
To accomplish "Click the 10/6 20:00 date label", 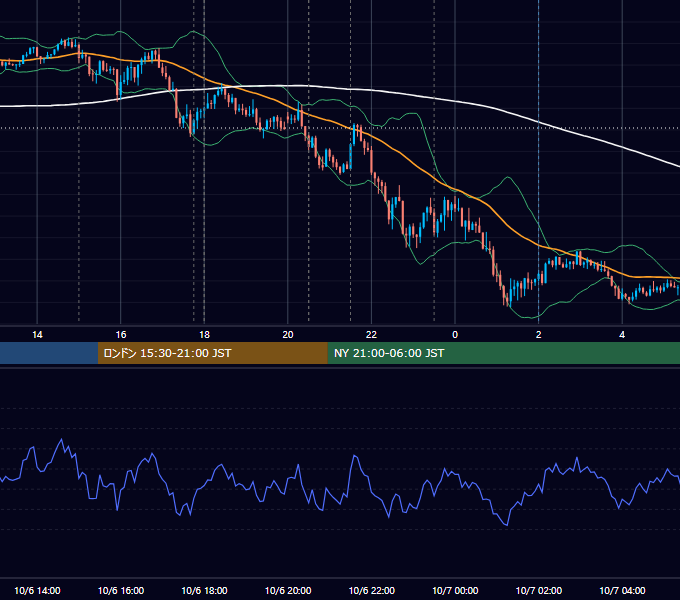I will click(288, 590).
